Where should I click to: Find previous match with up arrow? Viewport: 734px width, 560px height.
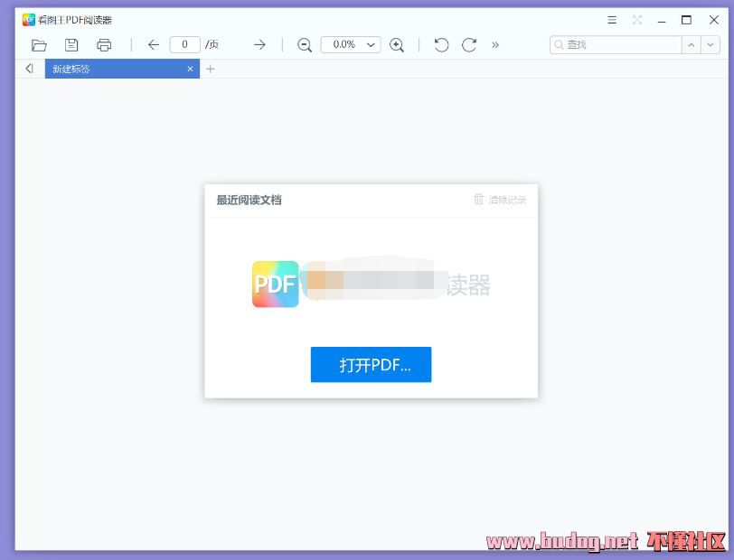pos(692,45)
